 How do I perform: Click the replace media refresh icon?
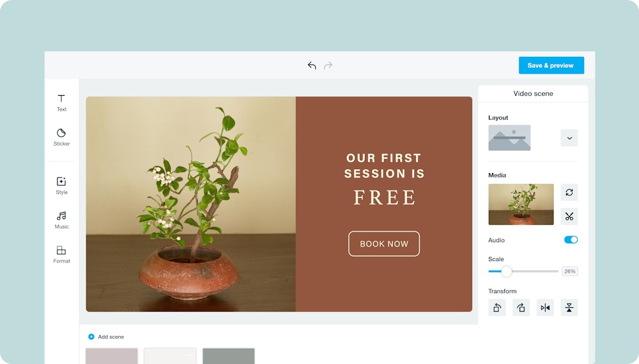[x=569, y=192]
